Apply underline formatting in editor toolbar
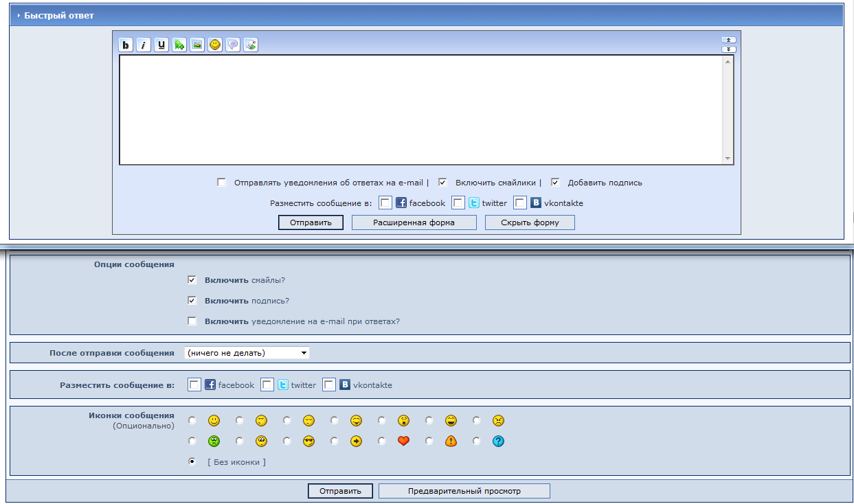 161,45
